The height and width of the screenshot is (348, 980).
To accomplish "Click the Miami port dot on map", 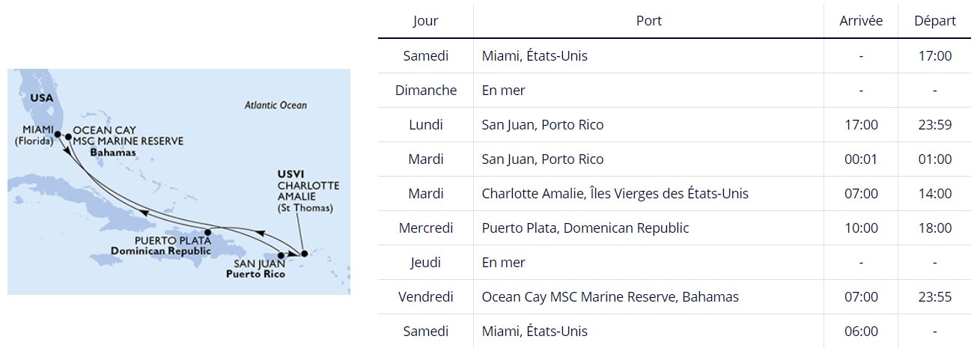I will coord(58,135).
